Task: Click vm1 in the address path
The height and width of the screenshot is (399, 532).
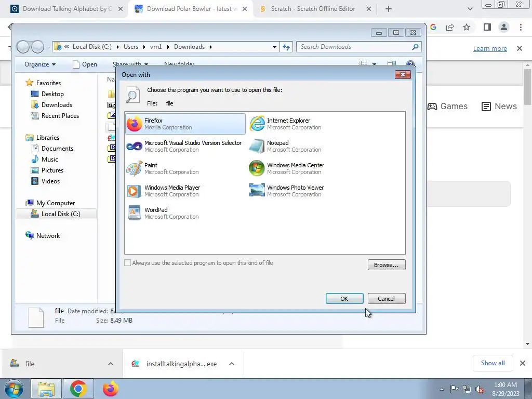Action: point(156,47)
